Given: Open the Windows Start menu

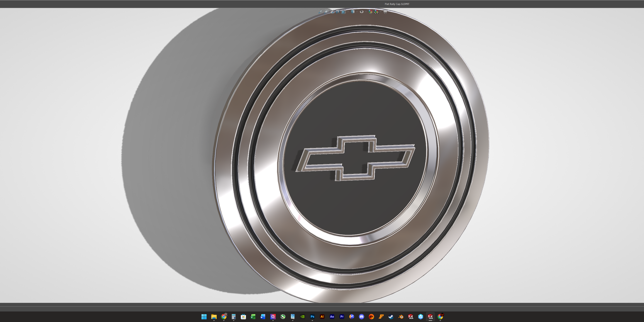Looking at the screenshot, I should (204, 317).
